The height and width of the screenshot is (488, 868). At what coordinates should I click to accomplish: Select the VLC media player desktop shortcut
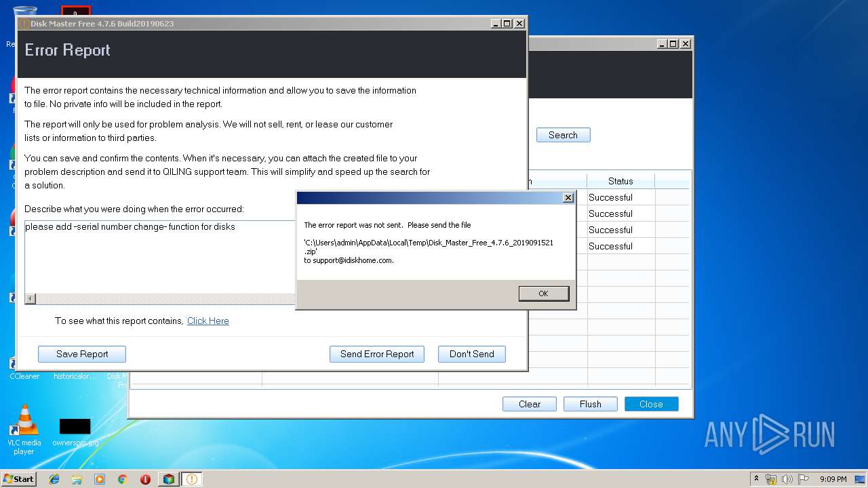[x=24, y=430]
